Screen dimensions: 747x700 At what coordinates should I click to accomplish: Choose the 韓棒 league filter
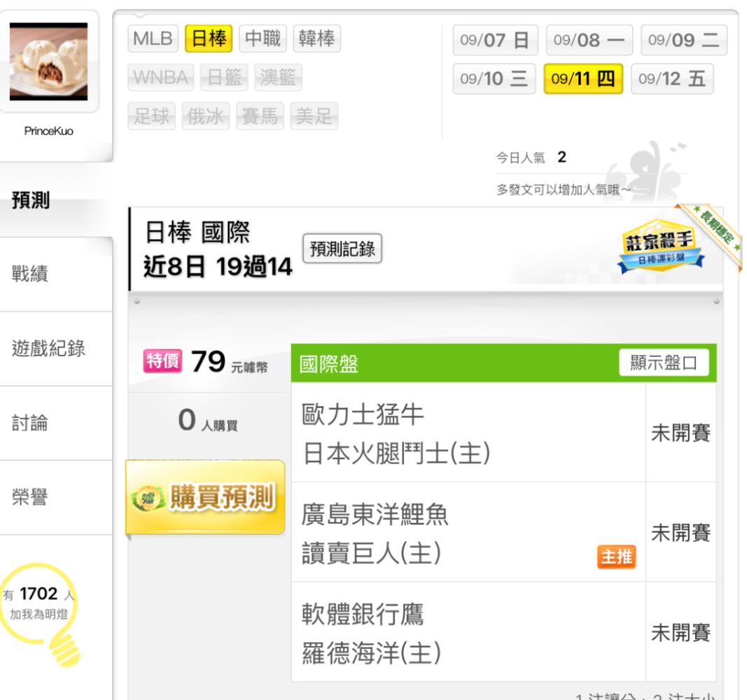[x=317, y=38]
